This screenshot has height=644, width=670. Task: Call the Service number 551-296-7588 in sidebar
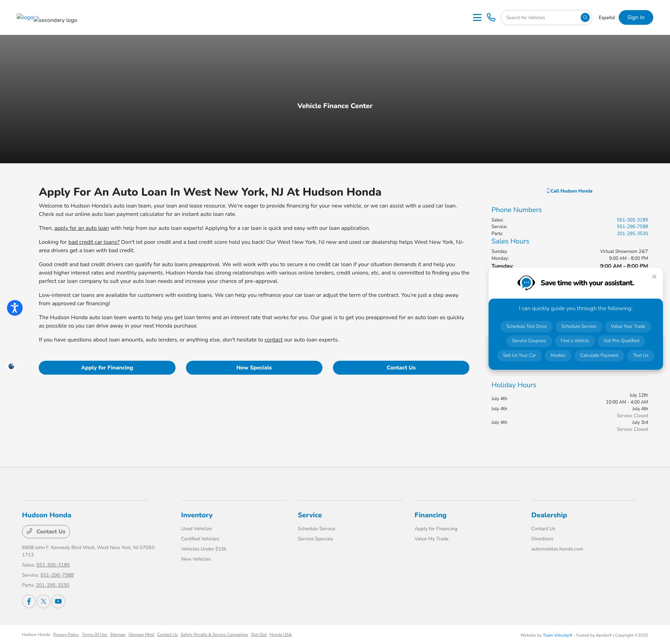click(632, 226)
